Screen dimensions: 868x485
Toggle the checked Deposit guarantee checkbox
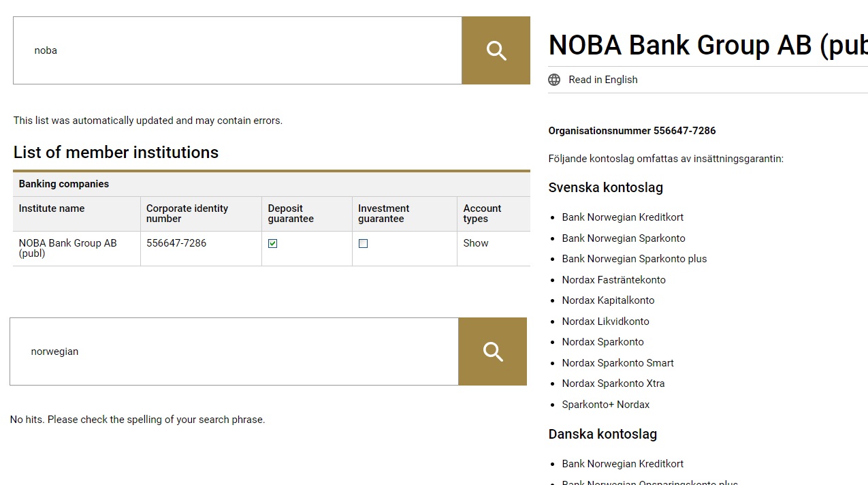tap(273, 244)
